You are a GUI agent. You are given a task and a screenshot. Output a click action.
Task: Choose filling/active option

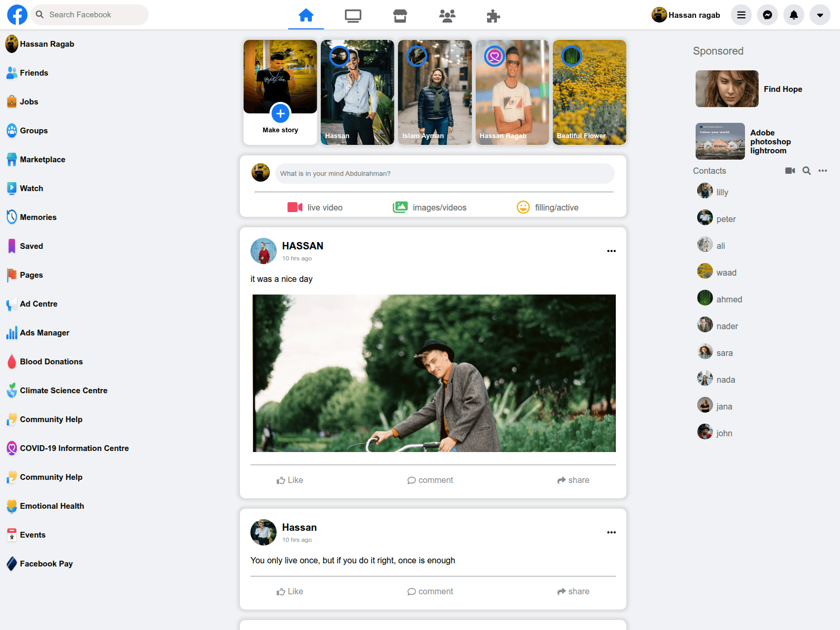pos(548,207)
